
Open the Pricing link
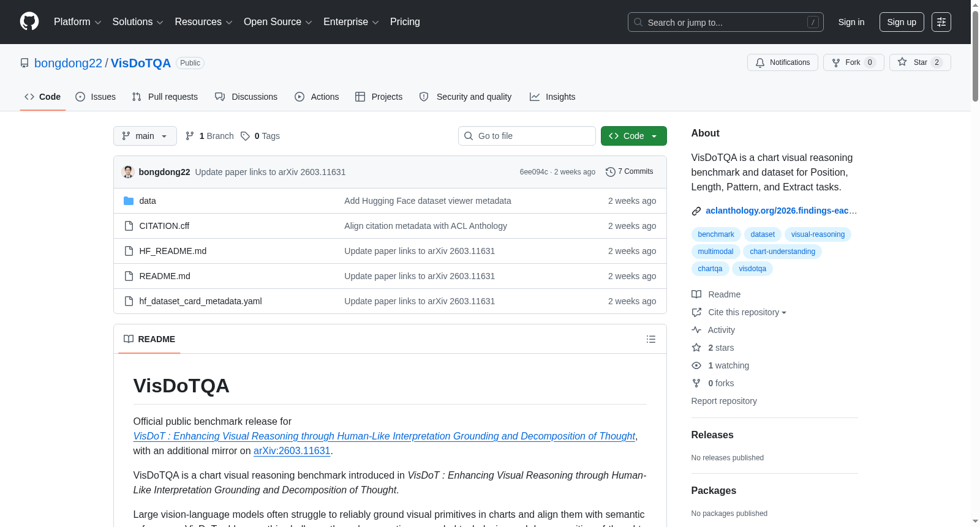pyautogui.click(x=405, y=22)
